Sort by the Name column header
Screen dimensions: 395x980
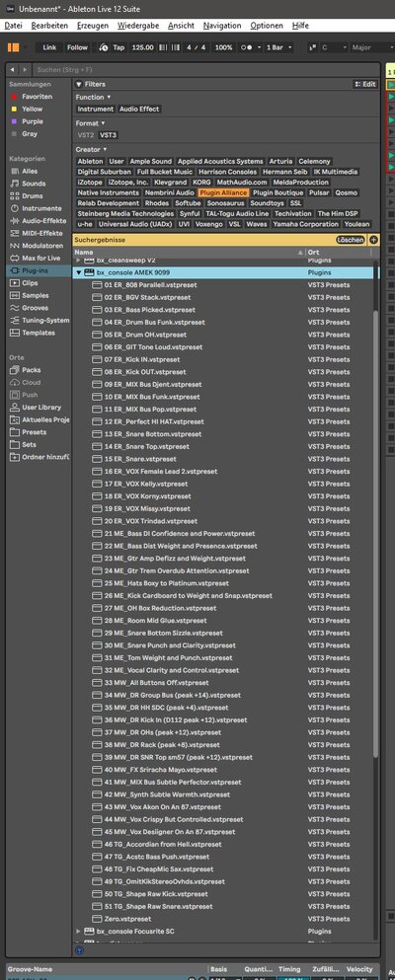point(189,252)
